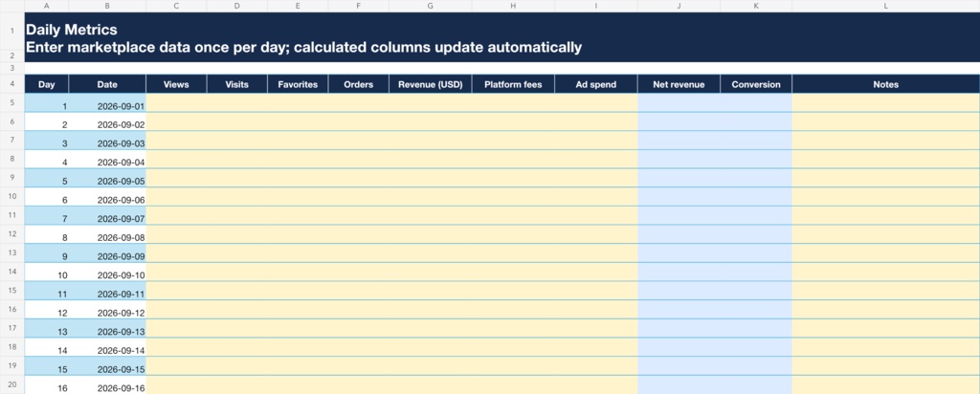The height and width of the screenshot is (394, 980).
Task: Select column letter G header
Action: point(430,6)
